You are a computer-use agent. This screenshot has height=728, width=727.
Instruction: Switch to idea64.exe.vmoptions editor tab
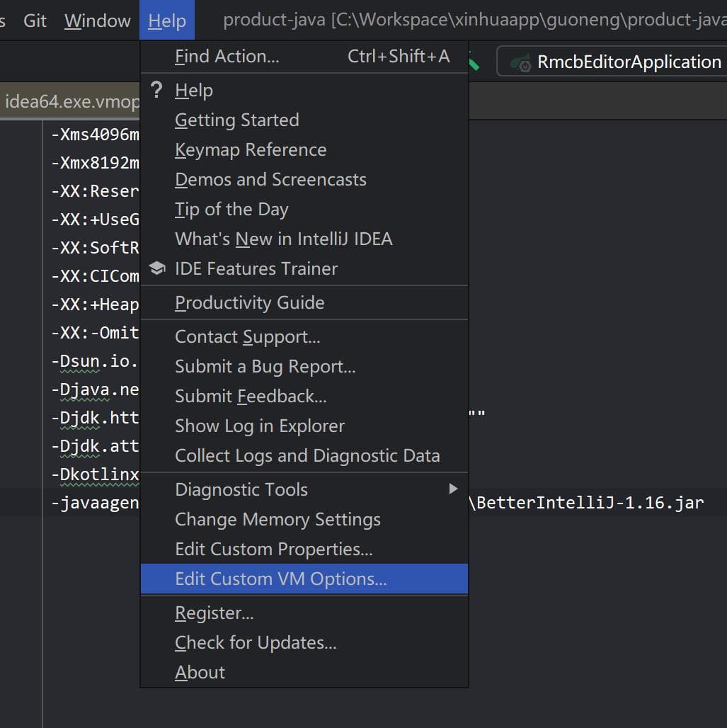(x=69, y=101)
